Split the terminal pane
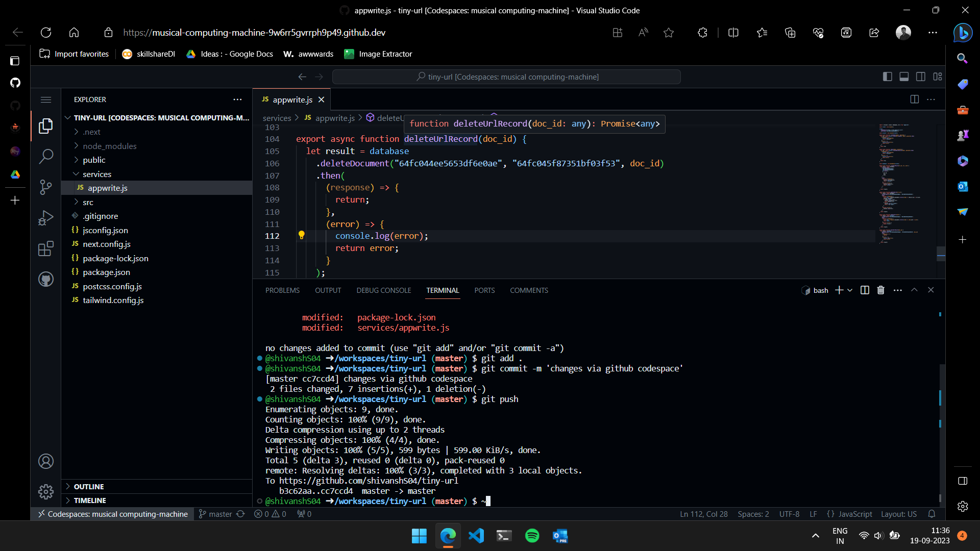980x551 pixels. 865,290
